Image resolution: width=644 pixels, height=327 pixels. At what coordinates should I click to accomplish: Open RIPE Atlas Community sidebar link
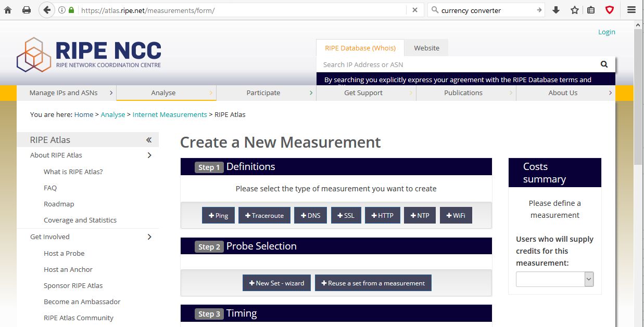pyautogui.click(x=79, y=318)
